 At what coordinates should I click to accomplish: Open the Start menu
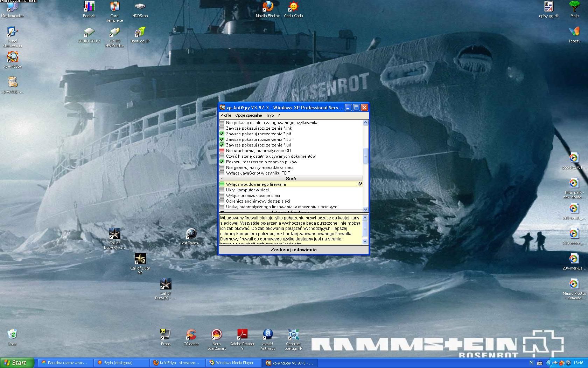(x=17, y=363)
